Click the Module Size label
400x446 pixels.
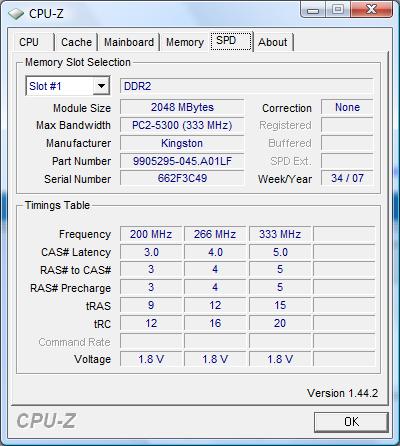(x=82, y=108)
